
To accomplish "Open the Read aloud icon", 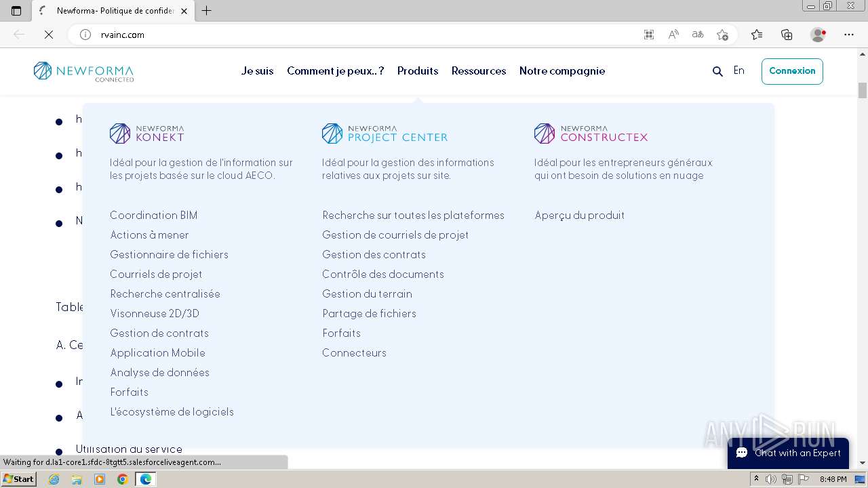I will point(673,35).
